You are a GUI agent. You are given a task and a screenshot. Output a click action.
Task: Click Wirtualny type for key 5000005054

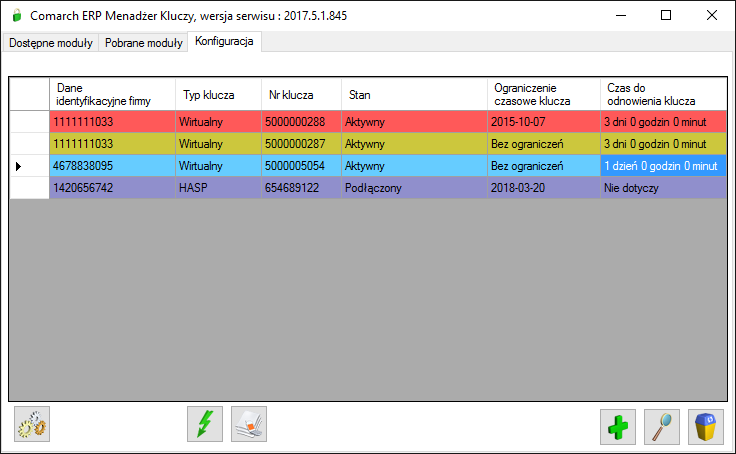point(218,166)
